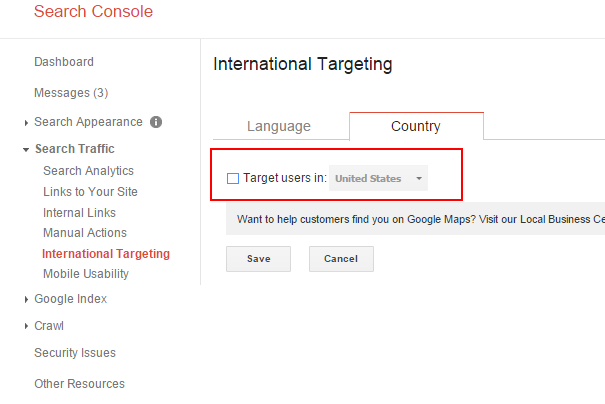Open Manual Actions page
The image size is (605, 404).
pyautogui.click(x=85, y=233)
